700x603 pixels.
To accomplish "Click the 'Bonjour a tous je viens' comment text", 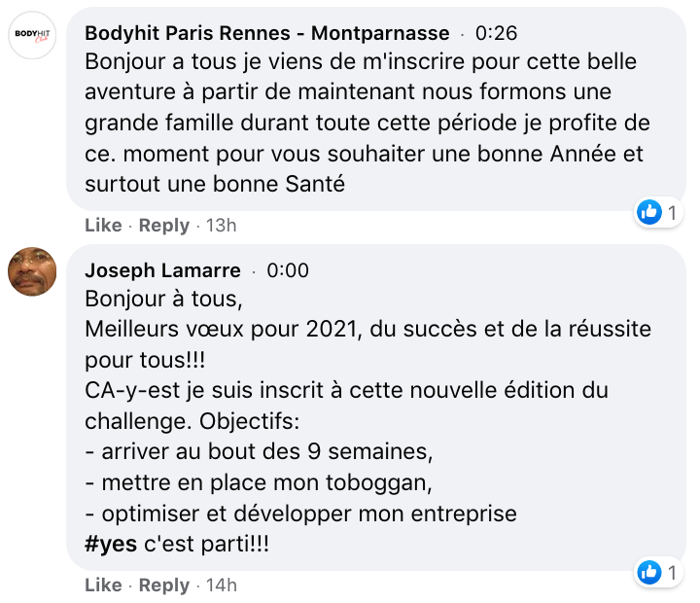I will pos(367,123).
